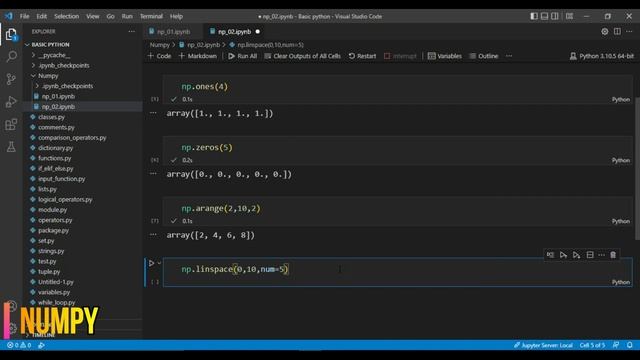Open the Variables panel
The width and height of the screenshot is (640, 360).
tap(444, 56)
